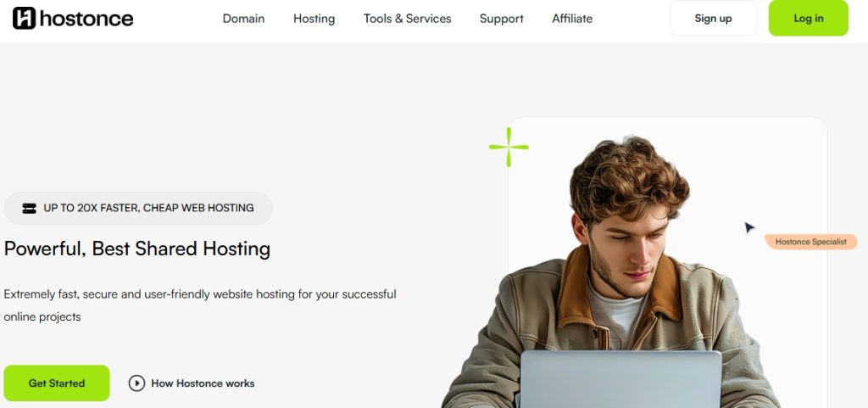Go to the Affiliate page

click(572, 19)
